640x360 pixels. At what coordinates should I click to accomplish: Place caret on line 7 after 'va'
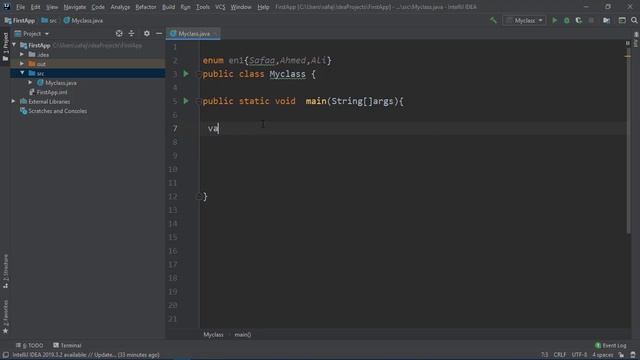(219, 129)
